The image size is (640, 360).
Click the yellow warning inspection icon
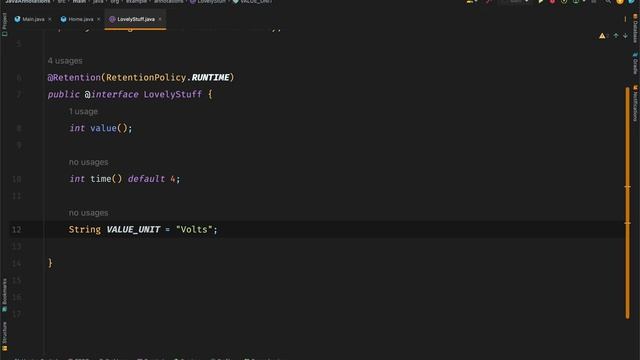[602, 36]
